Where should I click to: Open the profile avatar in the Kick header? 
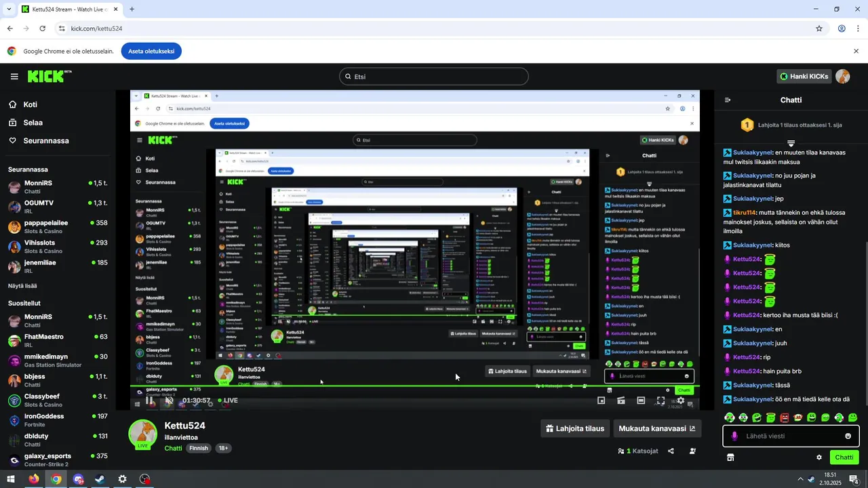[842, 77]
